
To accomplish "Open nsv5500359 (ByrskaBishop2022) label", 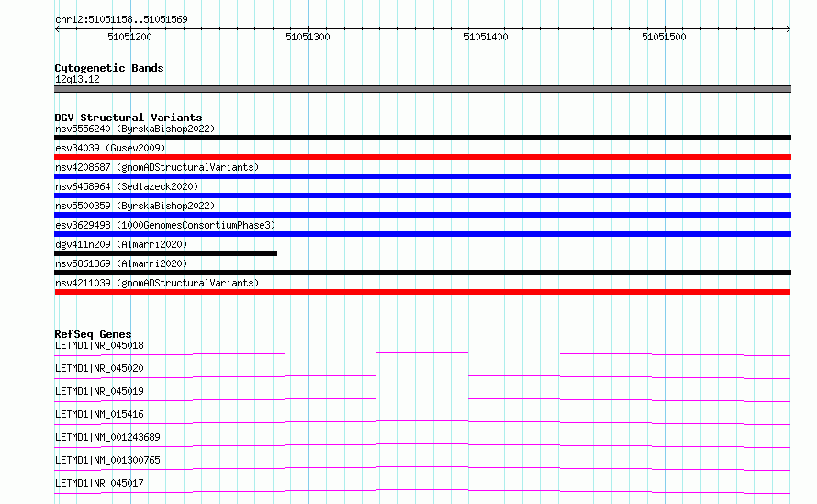I will click(x=135, y=206).
